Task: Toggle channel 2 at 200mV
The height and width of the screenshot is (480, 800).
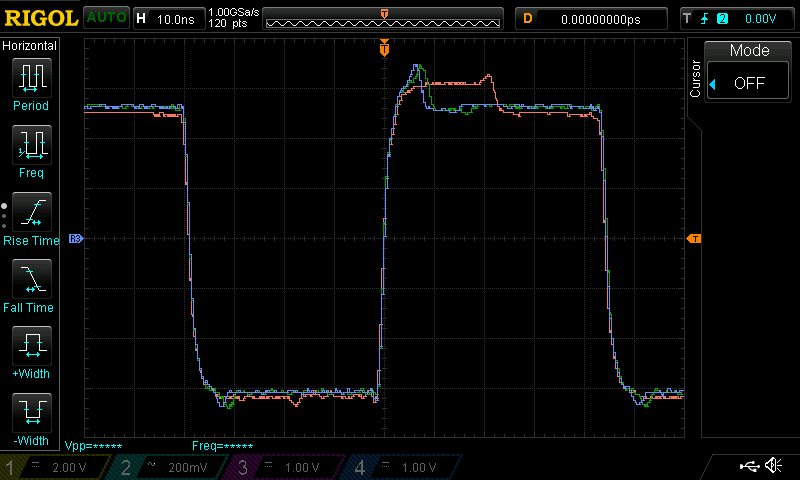Action: (x=170, y=468)
